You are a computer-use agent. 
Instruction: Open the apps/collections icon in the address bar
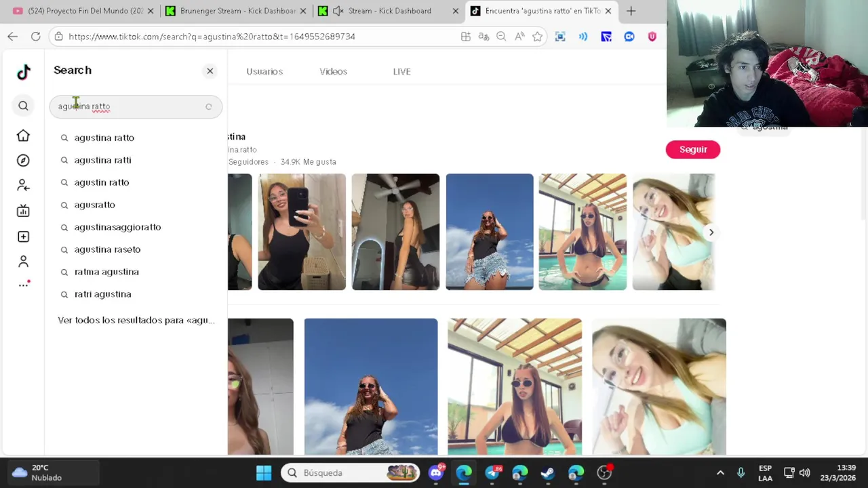point(465,37)
